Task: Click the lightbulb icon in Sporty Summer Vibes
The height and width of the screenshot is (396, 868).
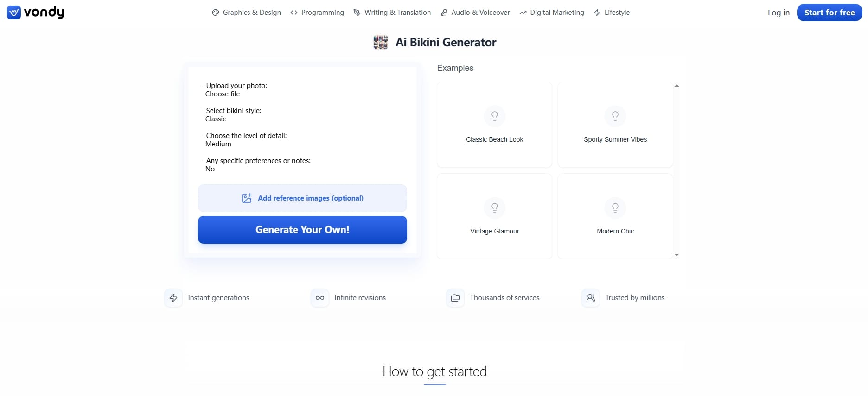Action: (615, 116)
